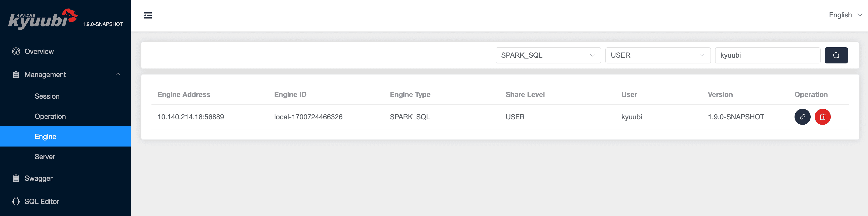Image resolution: width=868 pixels, height=216 pixels.
Task: Collapse the Management menu chevron
Action: pyautogui.click(x=117, y=74)
